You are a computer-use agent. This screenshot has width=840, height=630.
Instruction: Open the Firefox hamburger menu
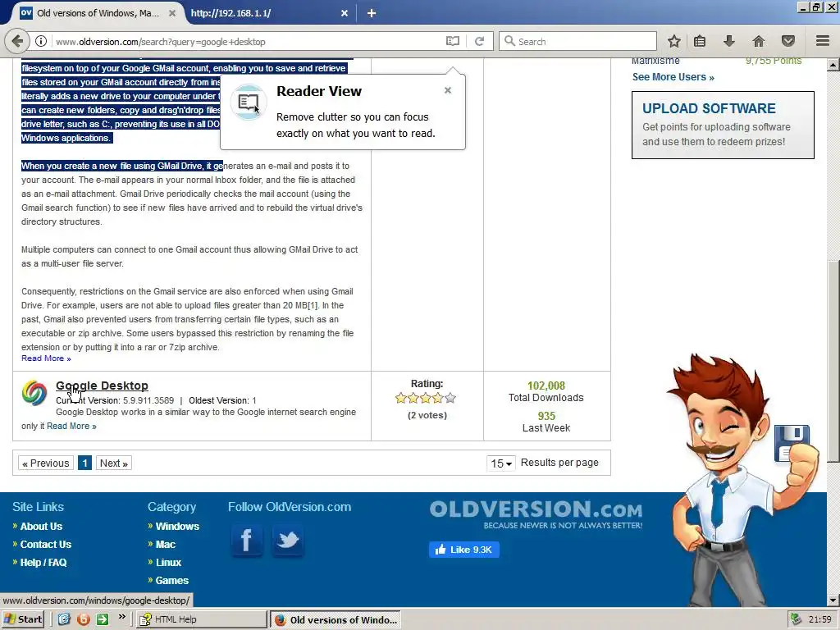823,41
